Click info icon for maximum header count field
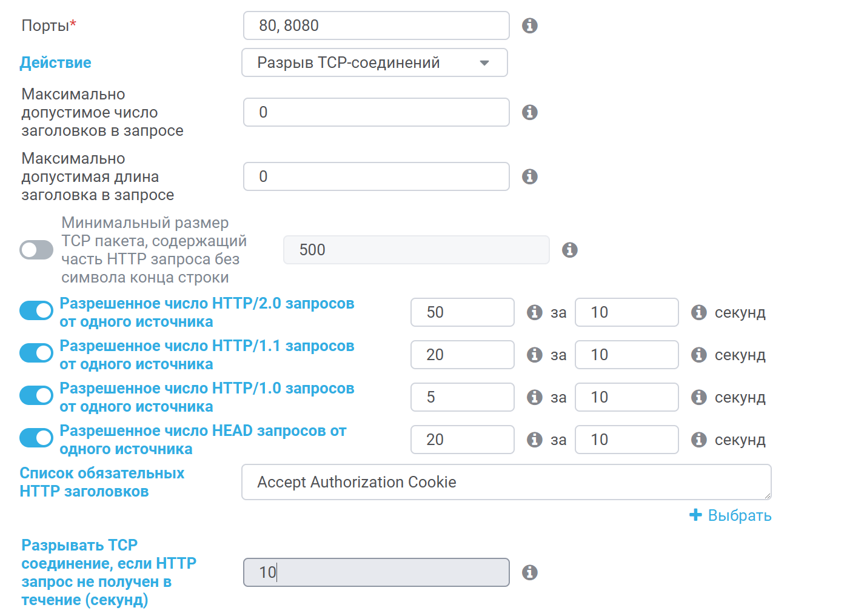The image size is (847, 616). point(530,112)
